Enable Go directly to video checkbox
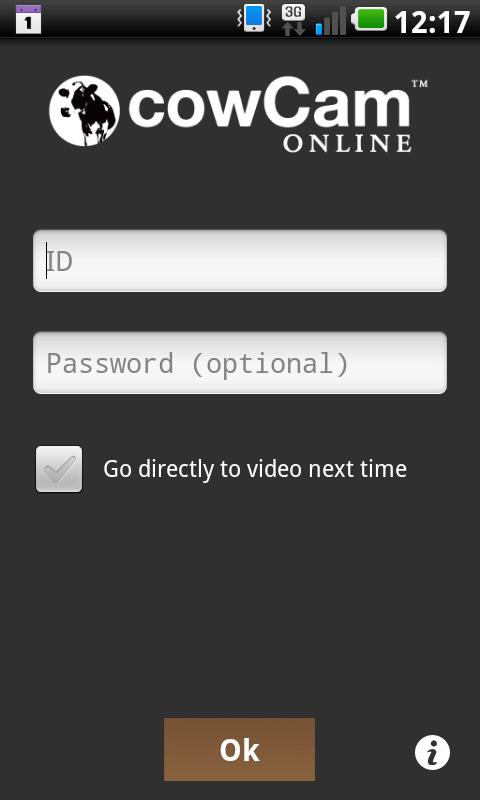This screenshot has width=480, height=800. (59, 469)
